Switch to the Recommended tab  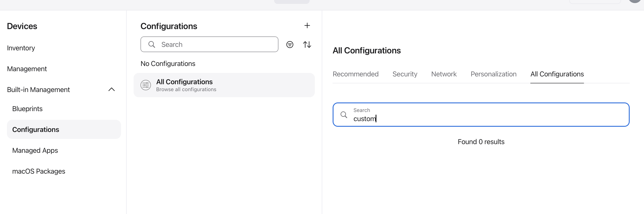(355, 74)
